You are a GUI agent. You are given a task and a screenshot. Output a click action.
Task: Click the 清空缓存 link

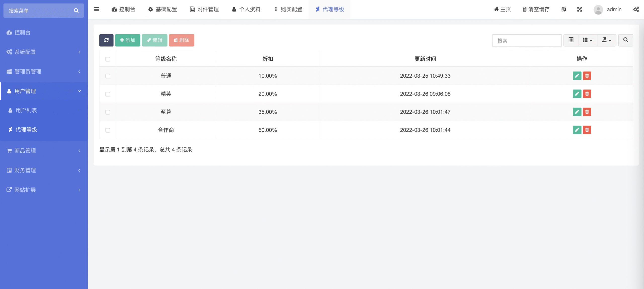(x=536, y=9)
